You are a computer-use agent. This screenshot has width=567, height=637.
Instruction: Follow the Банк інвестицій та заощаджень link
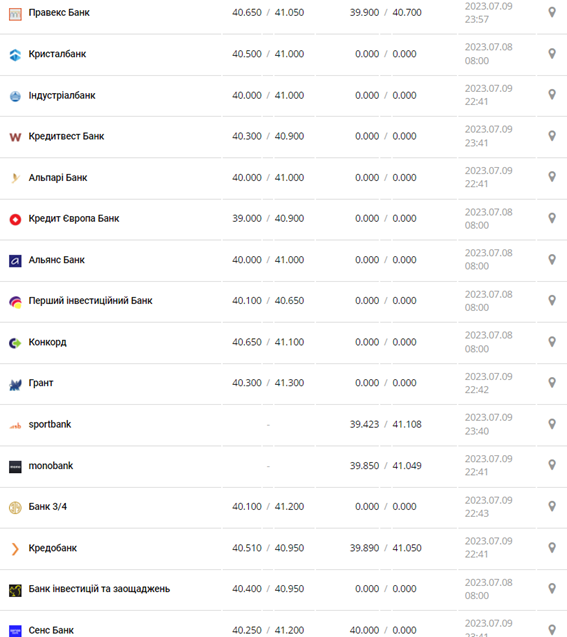click(99, 589)
